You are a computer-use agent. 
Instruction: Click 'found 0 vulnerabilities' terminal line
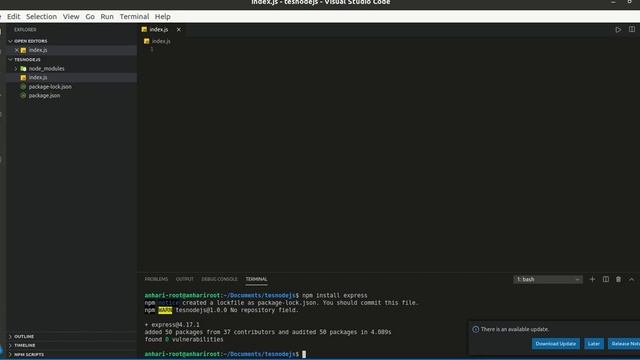[184, 340]
